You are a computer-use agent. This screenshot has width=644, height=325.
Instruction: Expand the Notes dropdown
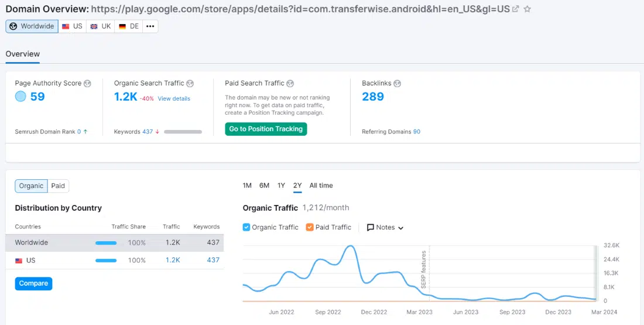coord(385,228)
